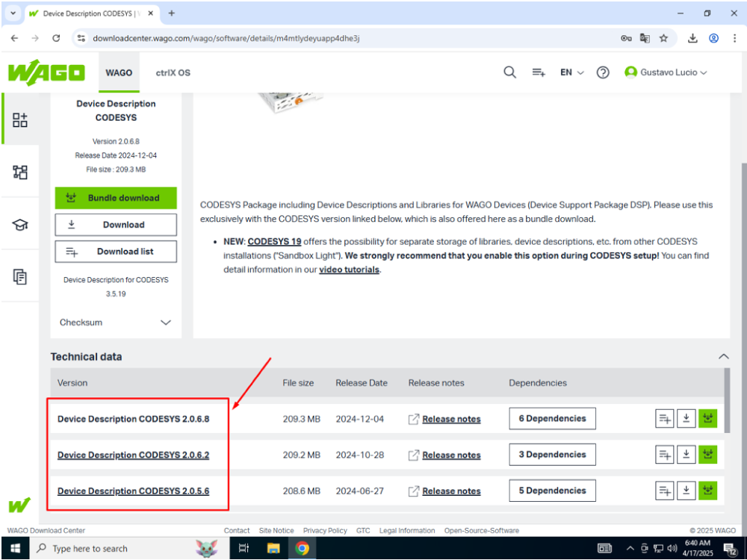Screen dimensions: 747x560
Task: Click the WAGO logo in the header
Action: (46, 72)
